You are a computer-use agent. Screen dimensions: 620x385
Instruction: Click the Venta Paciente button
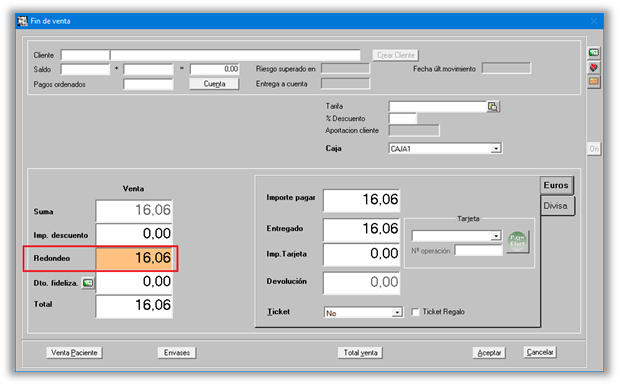[74, 353]
